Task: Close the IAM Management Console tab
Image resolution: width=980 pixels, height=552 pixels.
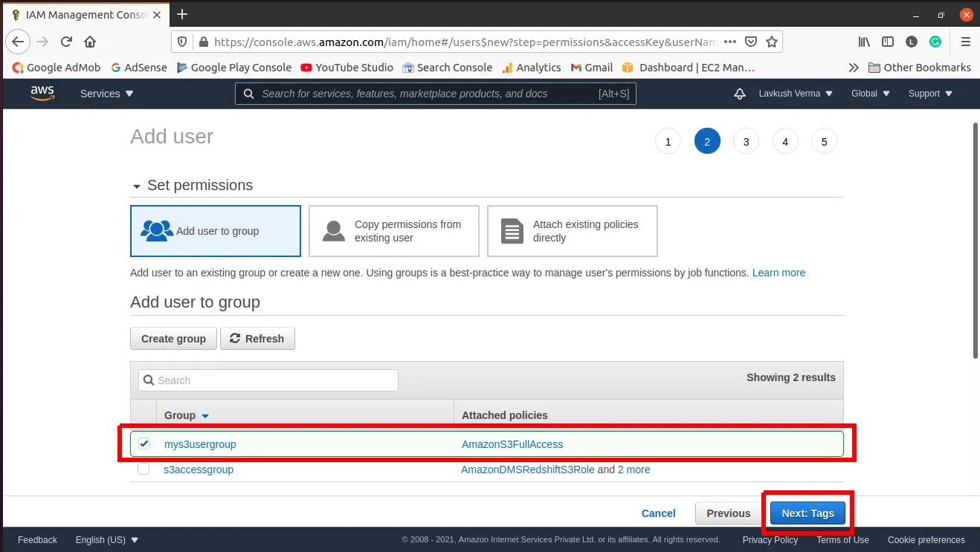Action: coord(157,15)
